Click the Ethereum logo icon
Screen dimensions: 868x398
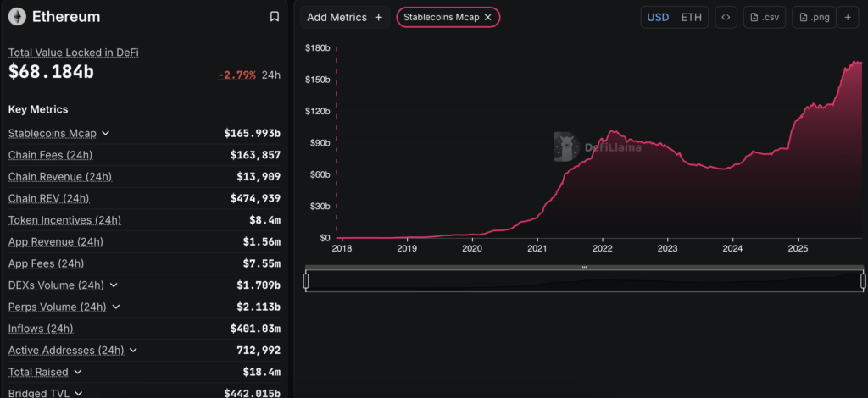click(x=17, y=17)
